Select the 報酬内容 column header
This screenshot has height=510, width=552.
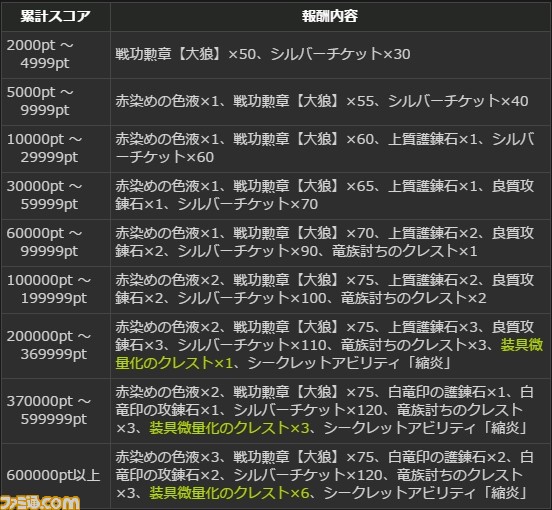[330, 16]
